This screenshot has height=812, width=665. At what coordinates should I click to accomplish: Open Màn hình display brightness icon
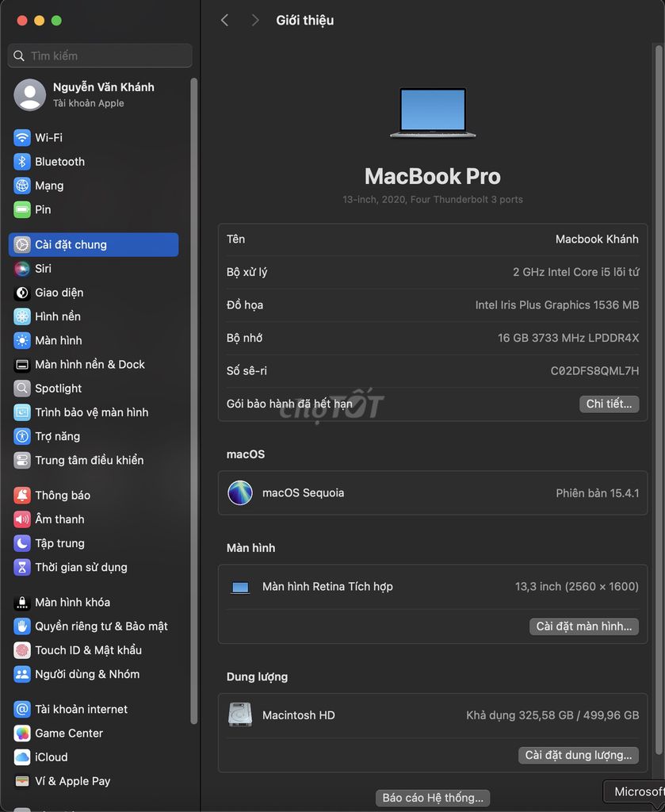coord(21,340)
